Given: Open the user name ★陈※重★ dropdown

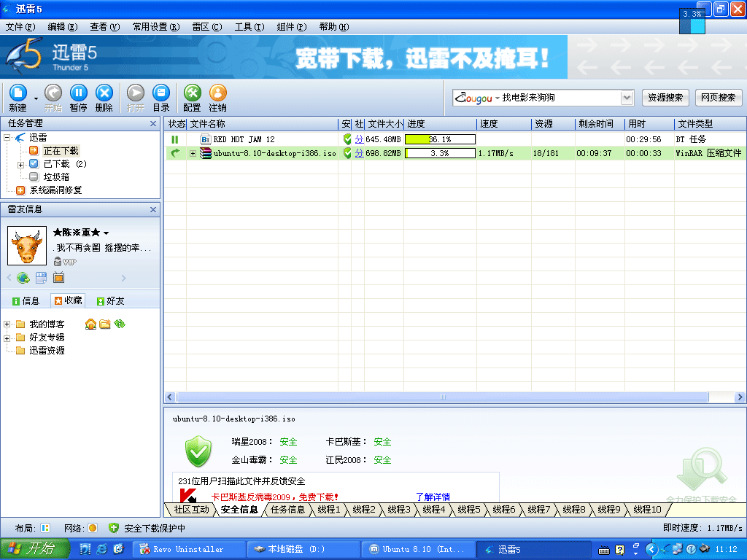Looking at the screenshot, I should click(x=106, y=233).
